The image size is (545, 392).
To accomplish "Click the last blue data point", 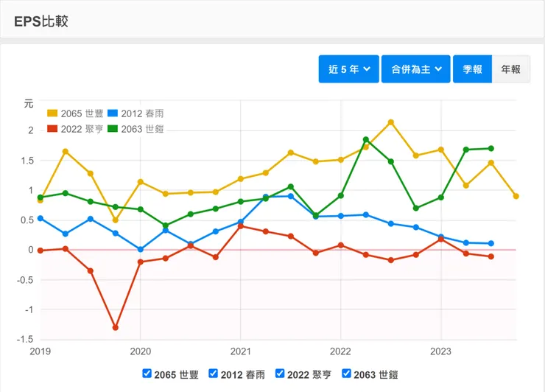I will [491, 243].
